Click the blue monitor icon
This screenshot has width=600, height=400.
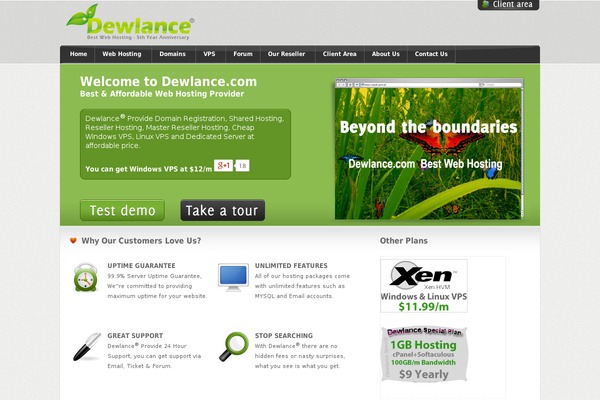point(233,278)
